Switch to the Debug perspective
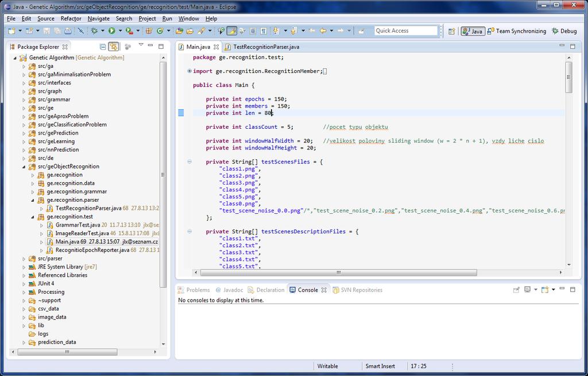588x376 pixels. [x=564, y=31]
